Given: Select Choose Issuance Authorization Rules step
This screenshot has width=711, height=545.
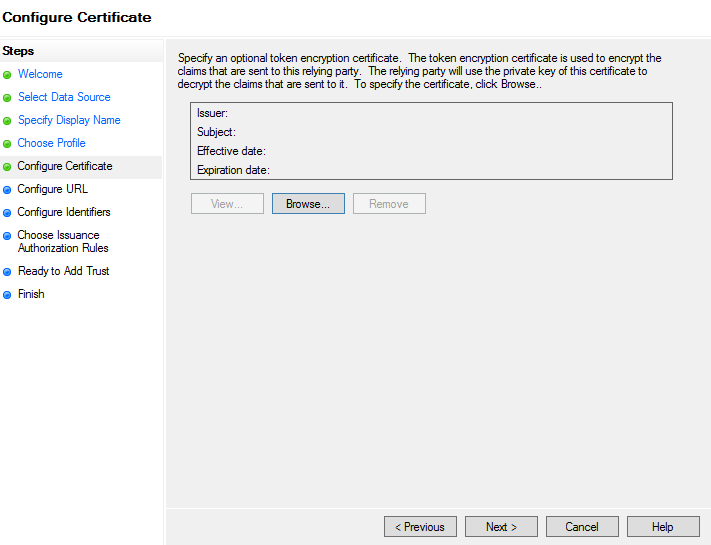Looking at the screenshot, I should click(63, 241).
